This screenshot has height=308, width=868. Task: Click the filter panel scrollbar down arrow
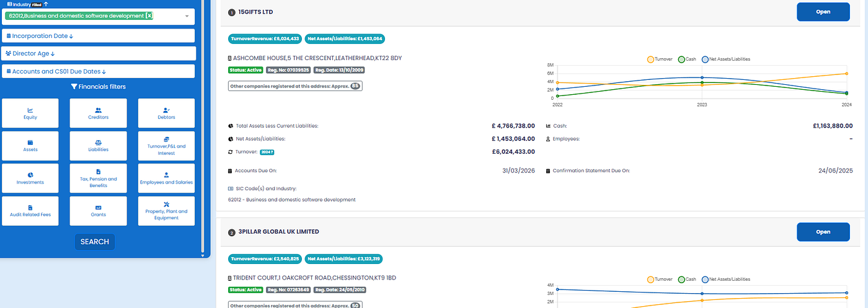tap(203, 255)
